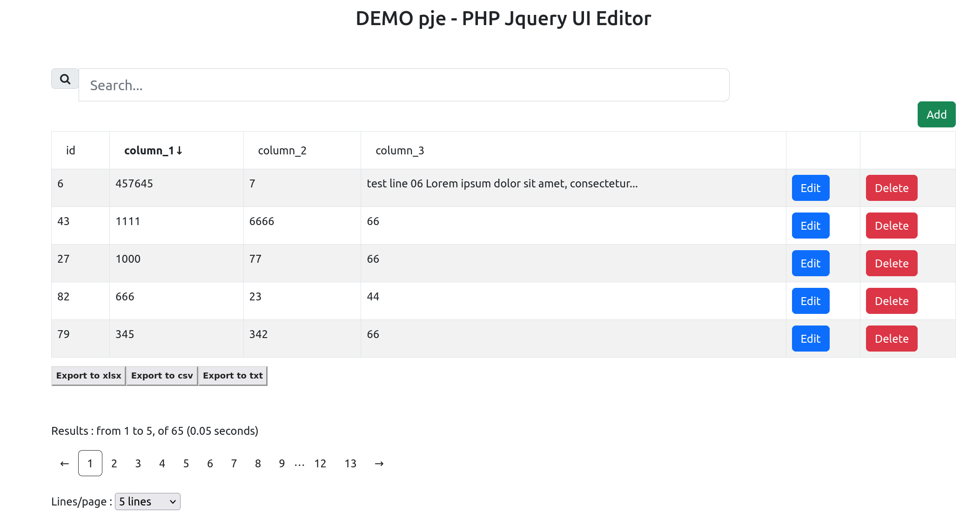
Task: Go to previous page using left arrow
Action: [64, 463]
